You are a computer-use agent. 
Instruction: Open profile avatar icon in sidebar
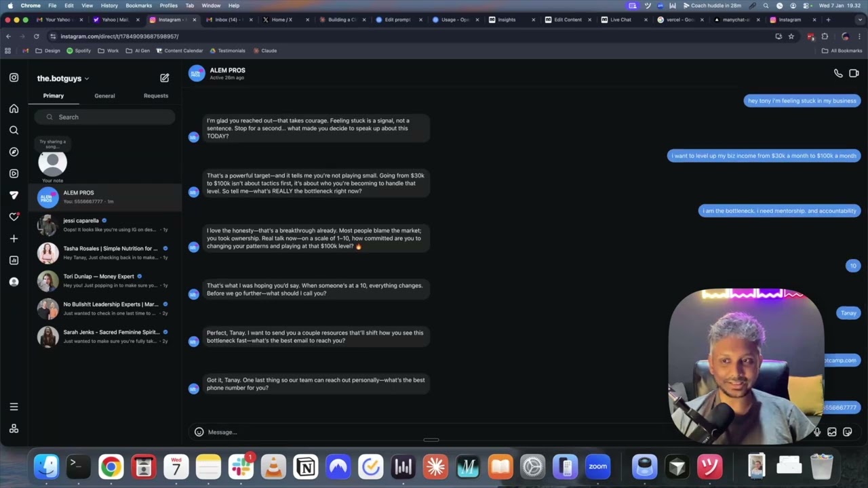click(14, 282)
